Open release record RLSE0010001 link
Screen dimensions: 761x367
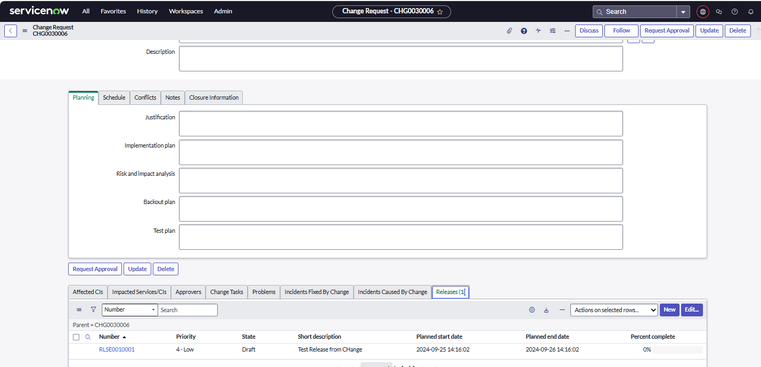[x=116, y=350]
